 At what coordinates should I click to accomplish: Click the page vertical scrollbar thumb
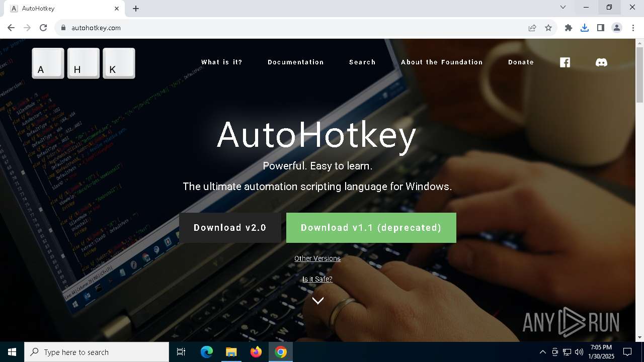[639, 75]
